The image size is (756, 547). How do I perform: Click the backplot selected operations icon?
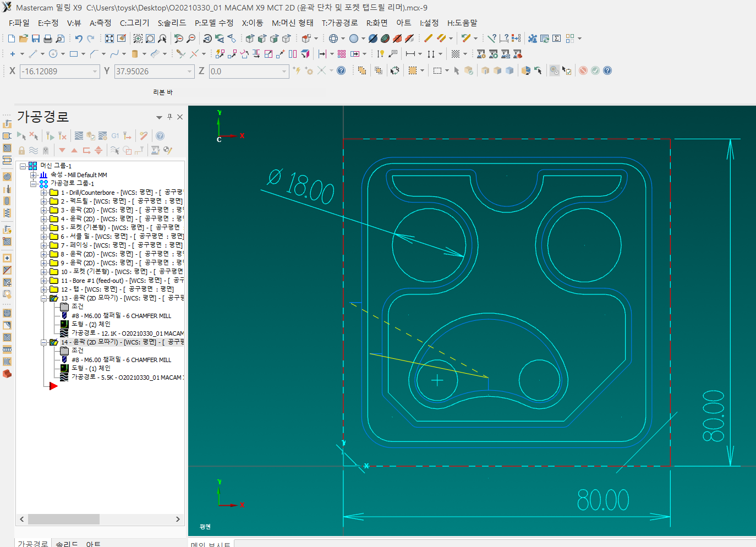point(79,136)
